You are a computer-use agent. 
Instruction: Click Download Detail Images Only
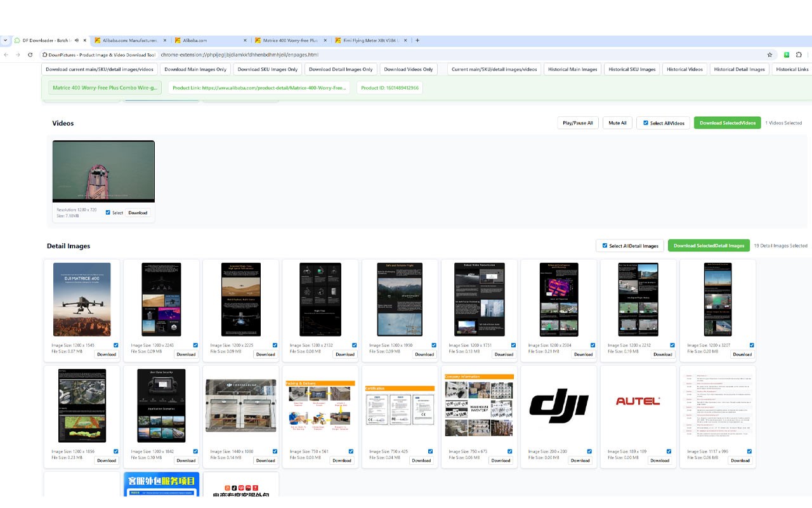click(x=341, y=69)
